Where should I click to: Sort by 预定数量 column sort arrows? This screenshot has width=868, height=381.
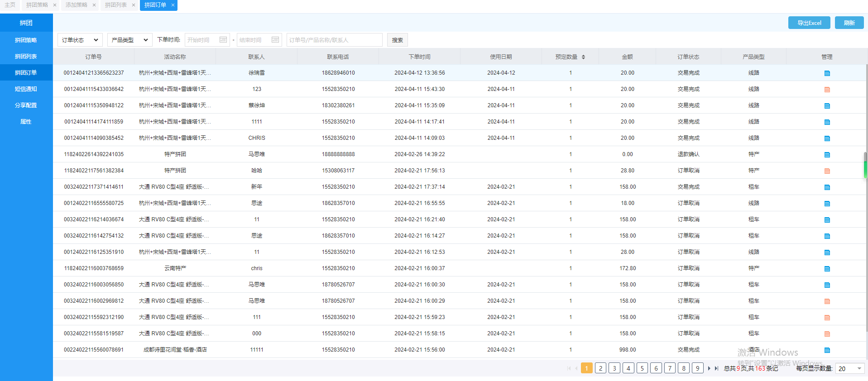coord(583,57)
